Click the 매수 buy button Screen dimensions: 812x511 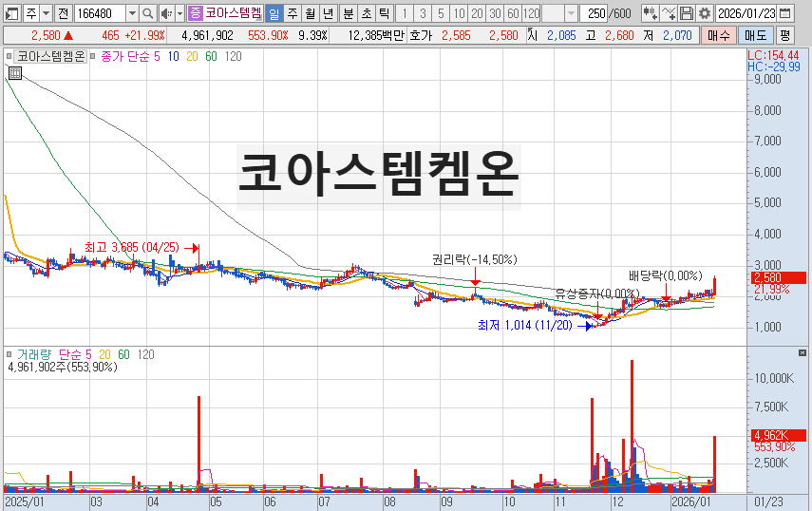pos(719,35)
